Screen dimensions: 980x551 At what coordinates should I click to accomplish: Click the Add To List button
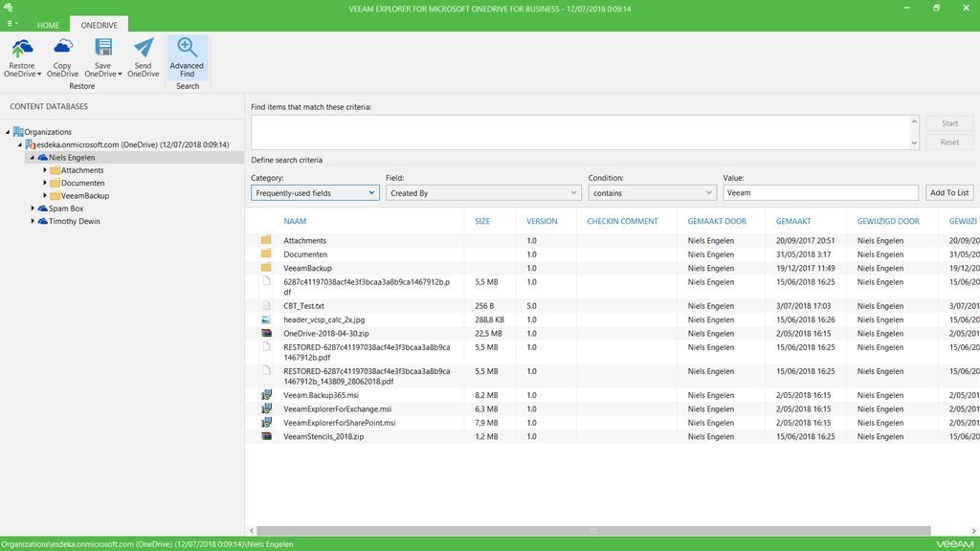coord(949,192)
